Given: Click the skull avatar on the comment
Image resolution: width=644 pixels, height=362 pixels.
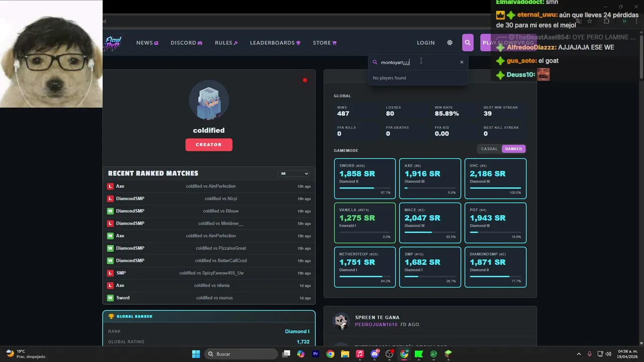Looking at the screenshot, I should (341, 321).
